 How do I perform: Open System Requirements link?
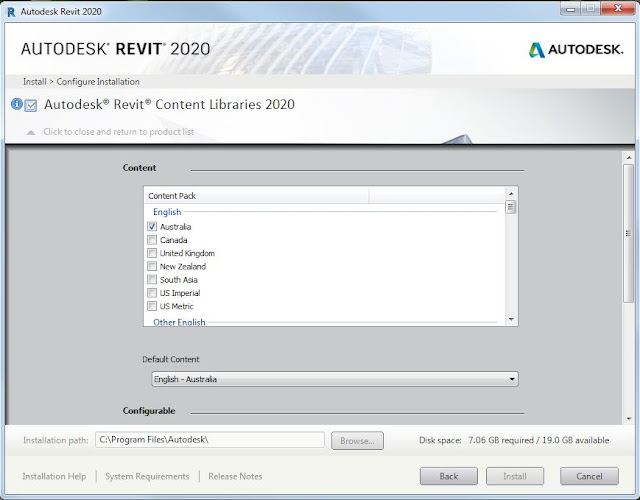click(147, 477)
